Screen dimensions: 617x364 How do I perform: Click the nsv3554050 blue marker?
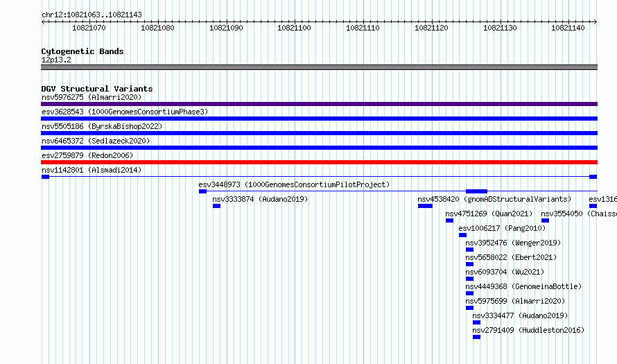pos(545,220)
